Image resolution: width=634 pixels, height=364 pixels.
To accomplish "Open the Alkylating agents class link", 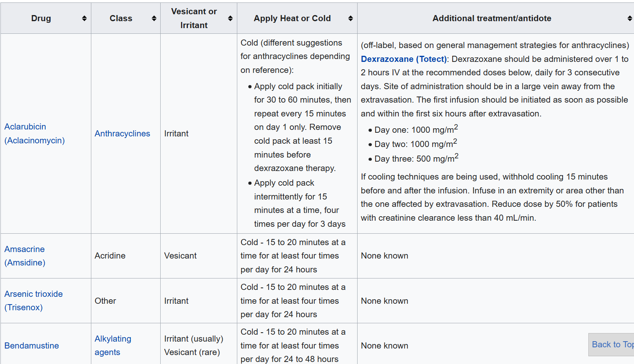I will point(113,345).
